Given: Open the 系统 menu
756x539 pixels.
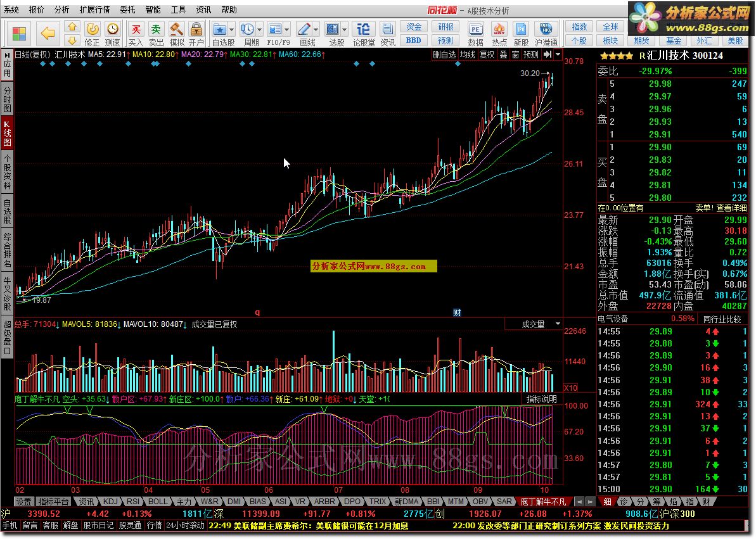Looking at the screenshot, I should (x=11, y=10).
